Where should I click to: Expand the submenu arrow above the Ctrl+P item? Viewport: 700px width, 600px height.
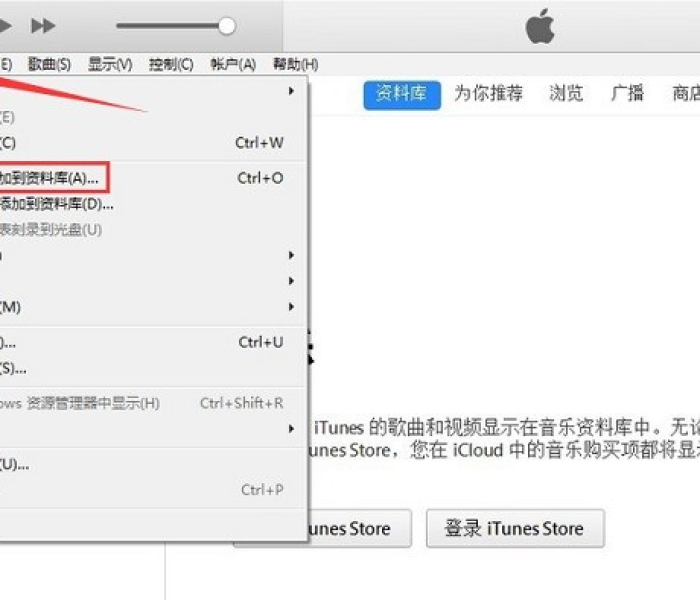point(292,429)
